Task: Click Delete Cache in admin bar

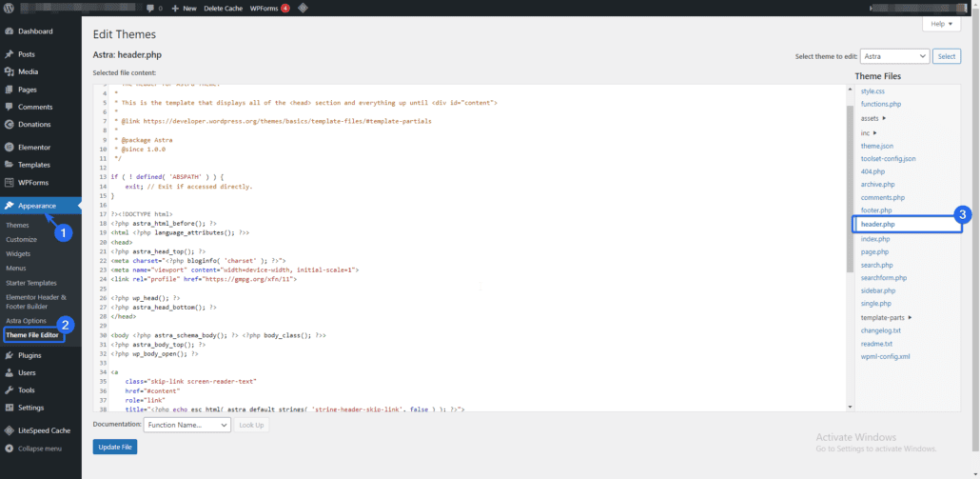Action: (223, 9)
